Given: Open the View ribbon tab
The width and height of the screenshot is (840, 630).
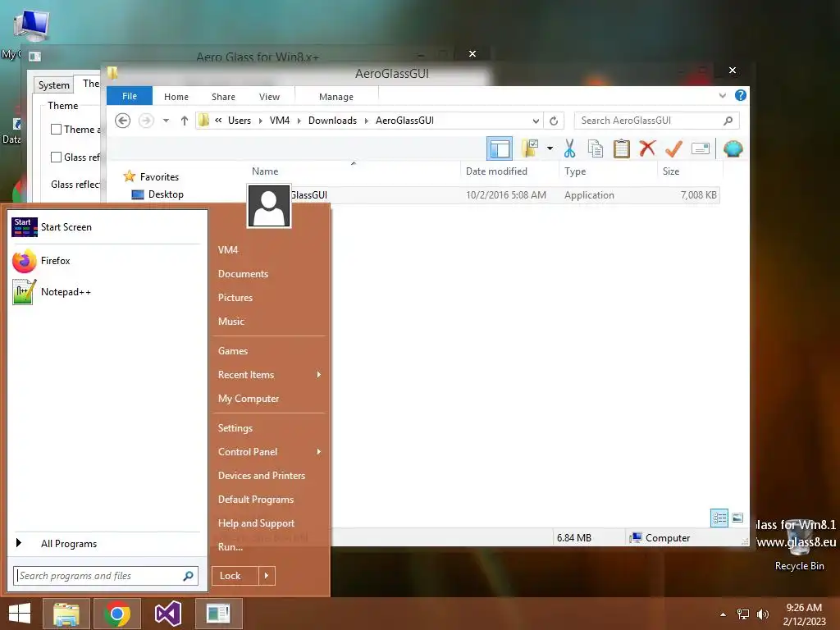Looking at the screenshot, I should [x=269, y=97].
